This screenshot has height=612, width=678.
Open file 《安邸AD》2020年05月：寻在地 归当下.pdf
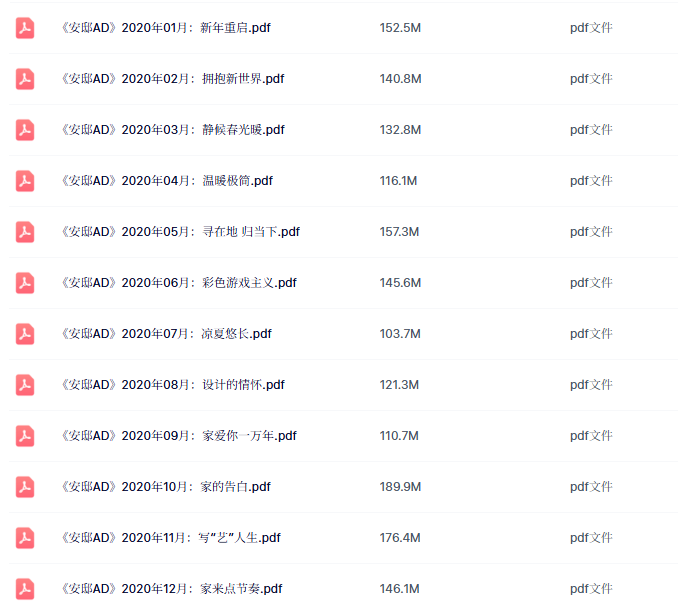(180, 232)
